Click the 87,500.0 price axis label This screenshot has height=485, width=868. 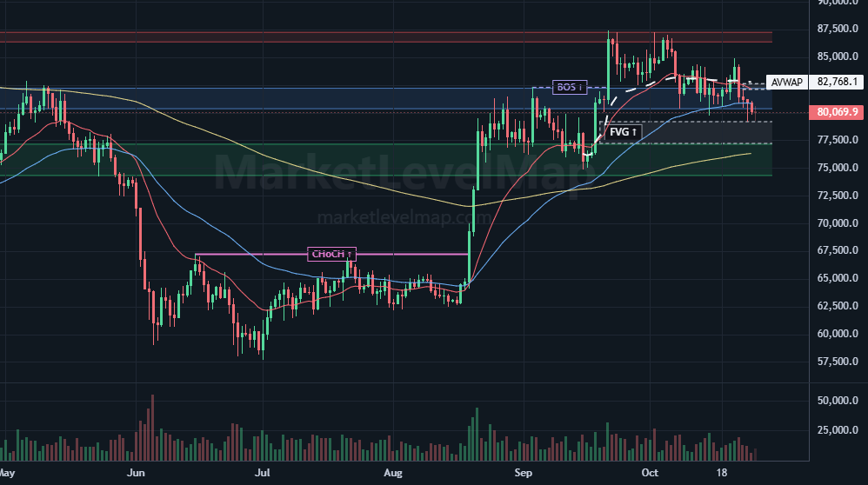click(x=837, y=29)
